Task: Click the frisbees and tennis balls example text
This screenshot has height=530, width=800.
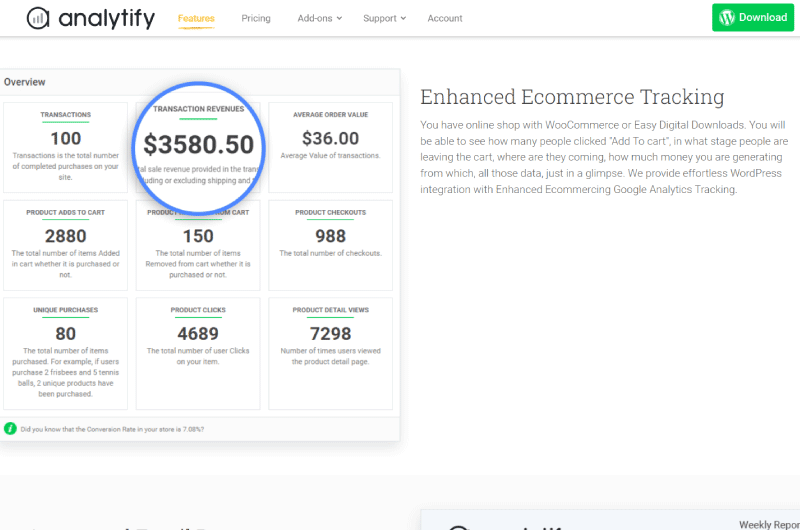Action: click(x=65, y=372)
